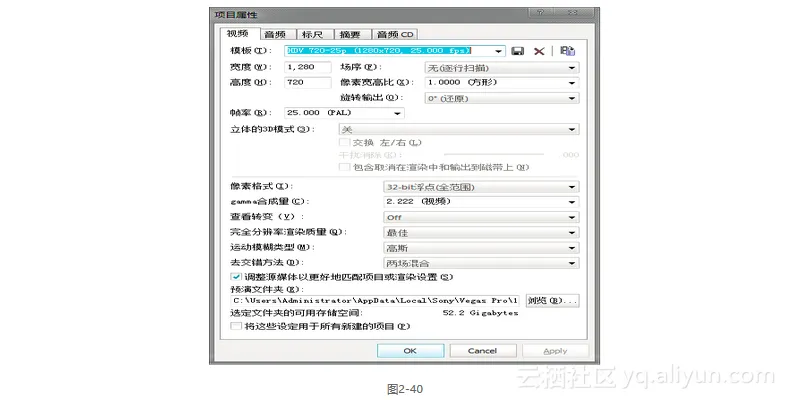Click the match media settings icon
786x400 pixels.
click(x=567, y=51)
